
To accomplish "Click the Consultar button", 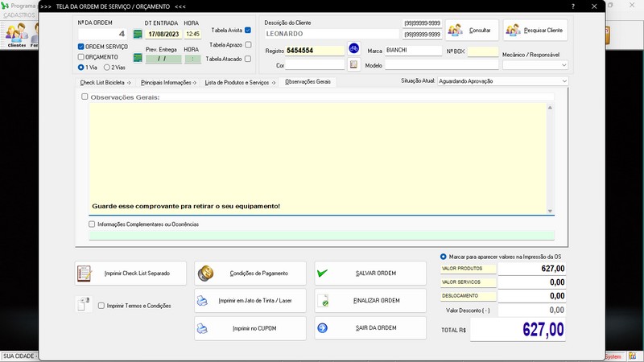I will (472, 30).
